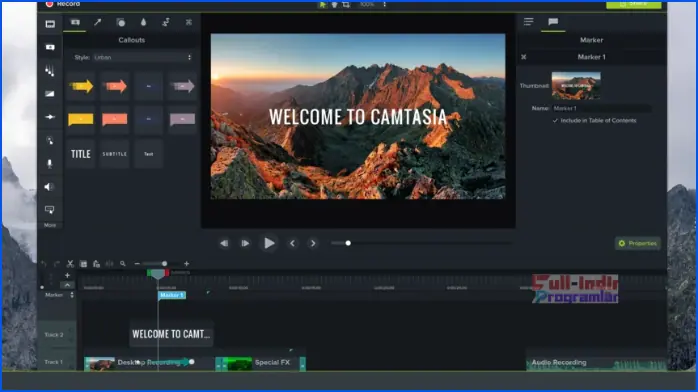Open the Voice Narration microphone icon
Viewport: 698px width, 392px height.
50,164
